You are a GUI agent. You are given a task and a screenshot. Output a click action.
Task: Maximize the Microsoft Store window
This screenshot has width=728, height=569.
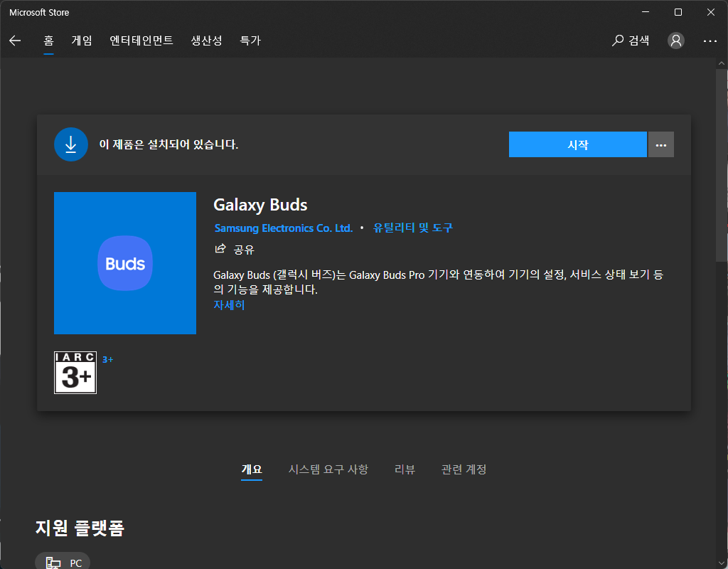[x=678, y=12]
